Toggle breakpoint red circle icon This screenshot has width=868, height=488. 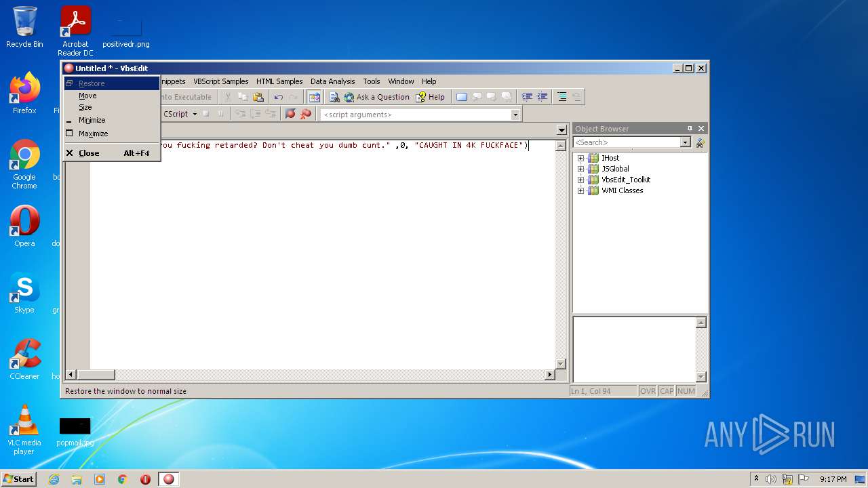pyautogui.click(x=290, y=114)
